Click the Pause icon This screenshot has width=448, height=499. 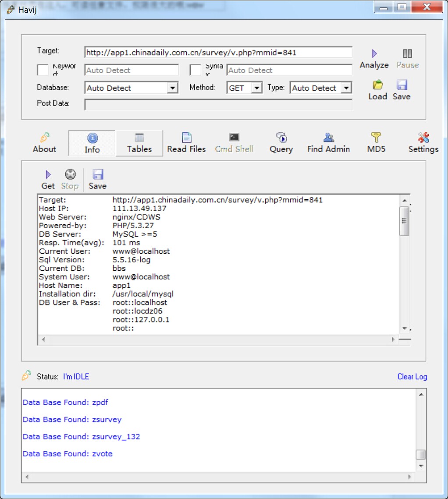pos(407,53)
